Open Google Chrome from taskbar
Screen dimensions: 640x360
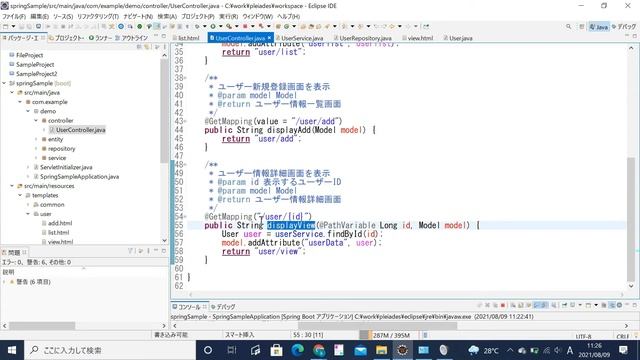pos(319,350)
